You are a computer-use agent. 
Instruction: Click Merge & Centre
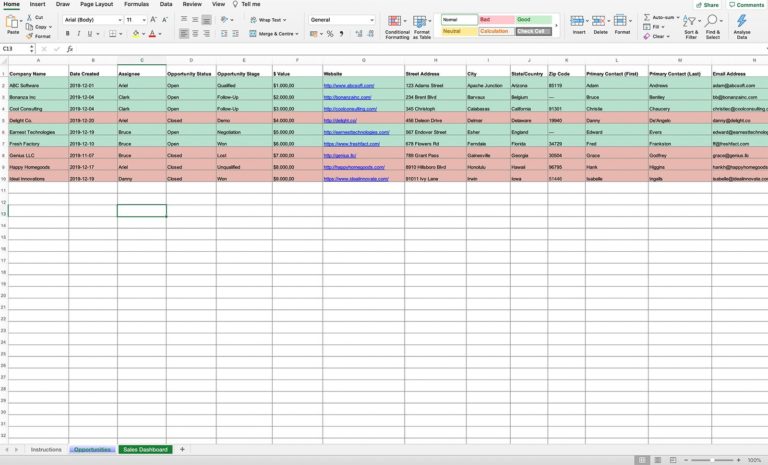[x=273, y=34]
